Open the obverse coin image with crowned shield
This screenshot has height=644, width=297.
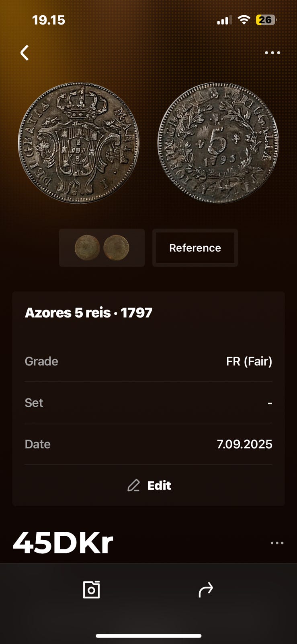tap(79, 143)
